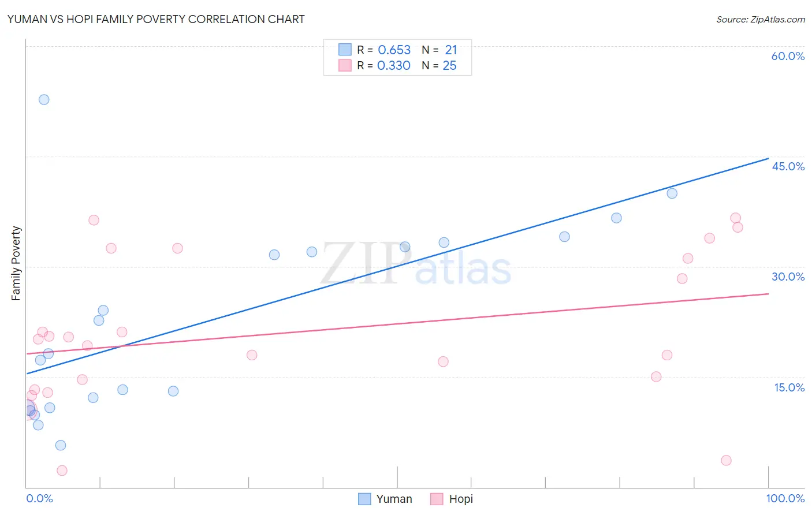Click the lowest Hopi point at far right
This screenshot has width=812, height=515.
726,460
